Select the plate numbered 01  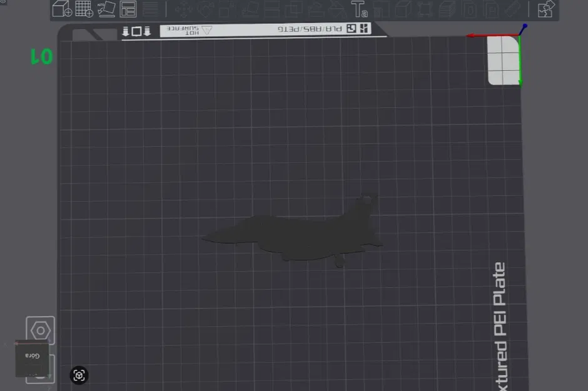point(41,56)
